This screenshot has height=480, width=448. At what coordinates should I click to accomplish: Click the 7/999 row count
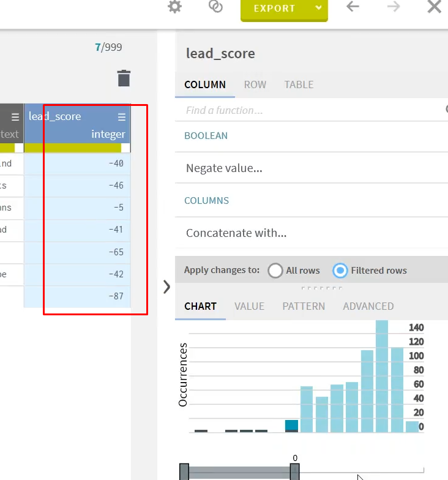(x=108, y=47)
